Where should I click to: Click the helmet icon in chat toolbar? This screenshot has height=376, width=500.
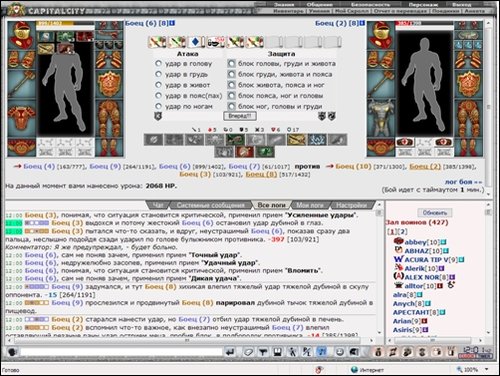pyautogui.click(x=354, y=352)
